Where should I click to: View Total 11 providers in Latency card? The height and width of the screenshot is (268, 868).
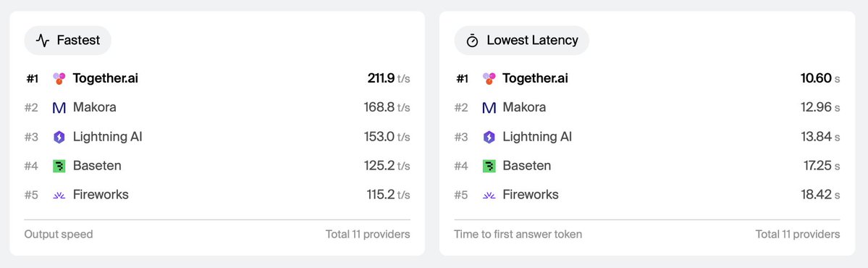798,234
